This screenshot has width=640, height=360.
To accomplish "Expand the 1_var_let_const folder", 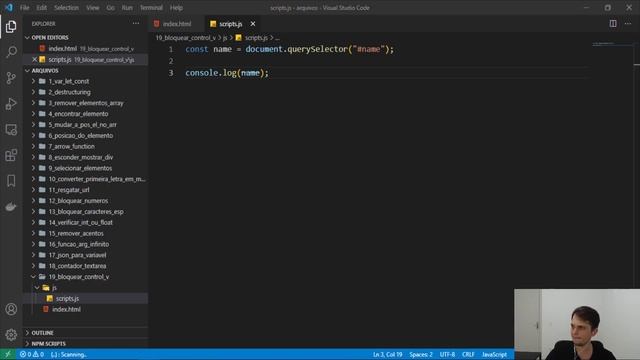I will point(85,81).
